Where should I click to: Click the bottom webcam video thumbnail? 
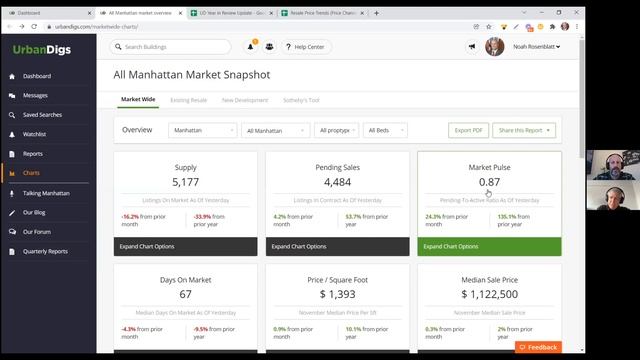[x=613, y=195]
